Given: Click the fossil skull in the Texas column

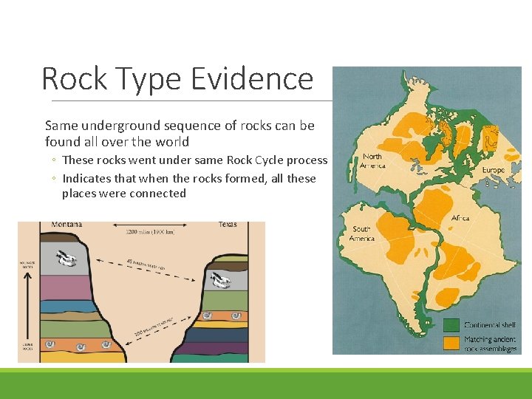Looking at the screenshot, I should tap(220, 280).
